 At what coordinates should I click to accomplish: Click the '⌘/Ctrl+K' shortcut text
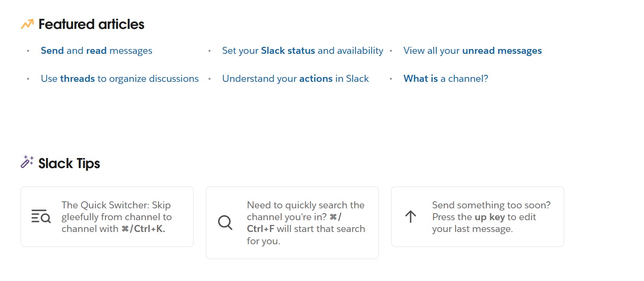143,229
